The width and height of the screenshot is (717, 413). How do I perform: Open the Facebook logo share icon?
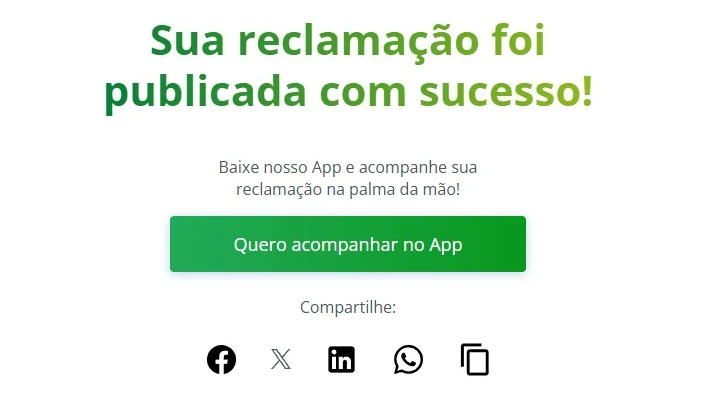[x=221, y=359]
